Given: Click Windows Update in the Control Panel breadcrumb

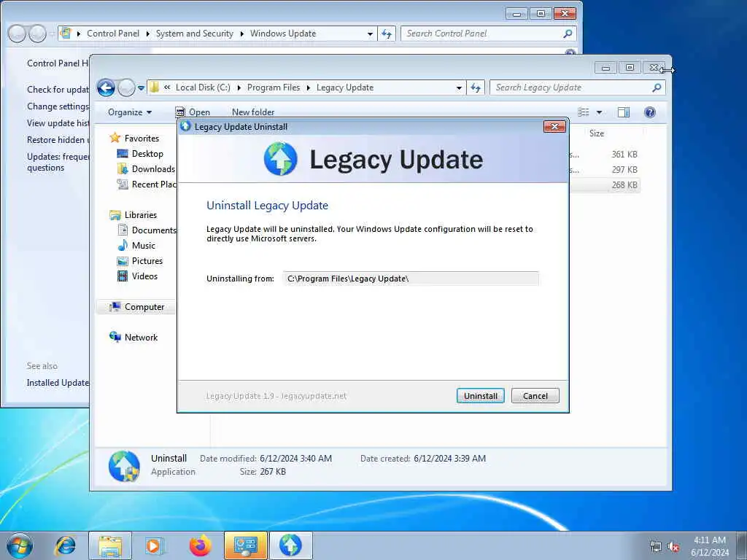Looking at the screenshot, I should click(x=283, y=34).
